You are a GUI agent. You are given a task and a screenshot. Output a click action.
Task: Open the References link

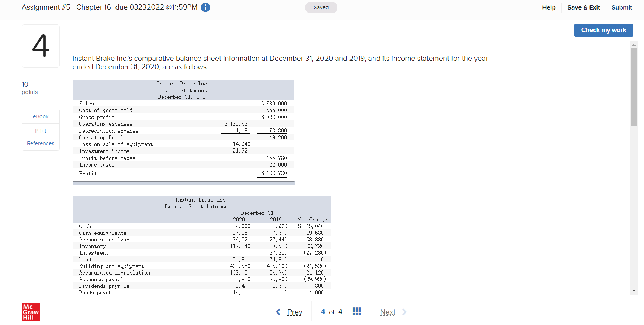pos(41,143)
